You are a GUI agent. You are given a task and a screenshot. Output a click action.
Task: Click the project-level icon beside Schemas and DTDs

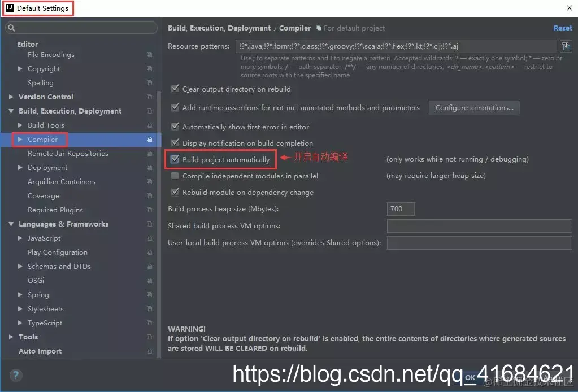click(149, 267)
